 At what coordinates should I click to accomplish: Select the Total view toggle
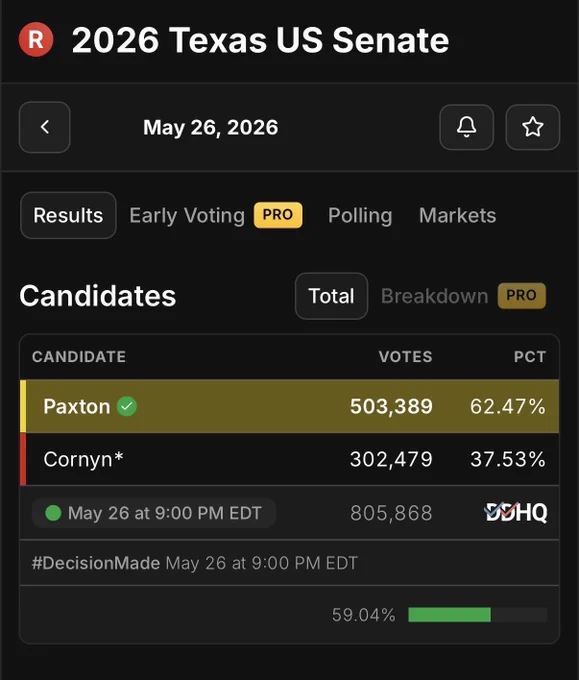(331, 296)
